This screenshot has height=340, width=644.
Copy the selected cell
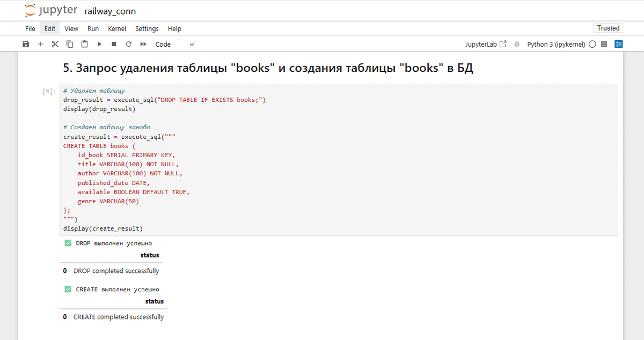point(70,44)
